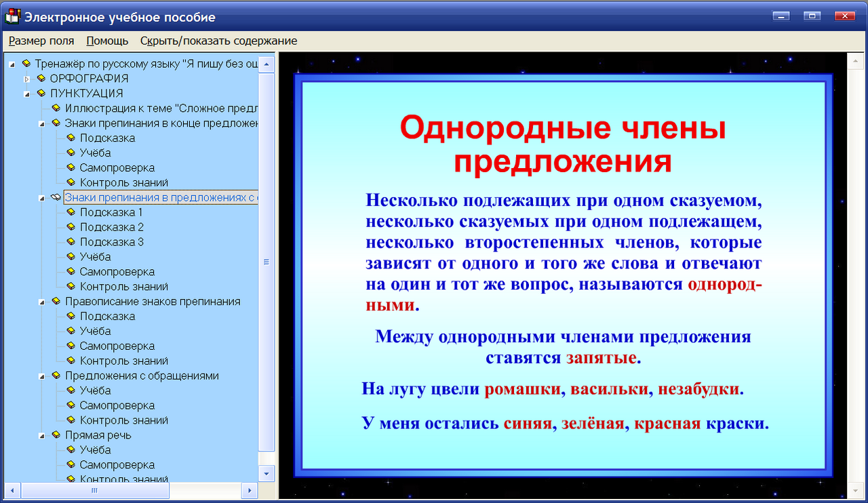This screenshot has width=868, height=503.
Task: Select Самопроверка under Прямая речь
Action: [111, 464]
